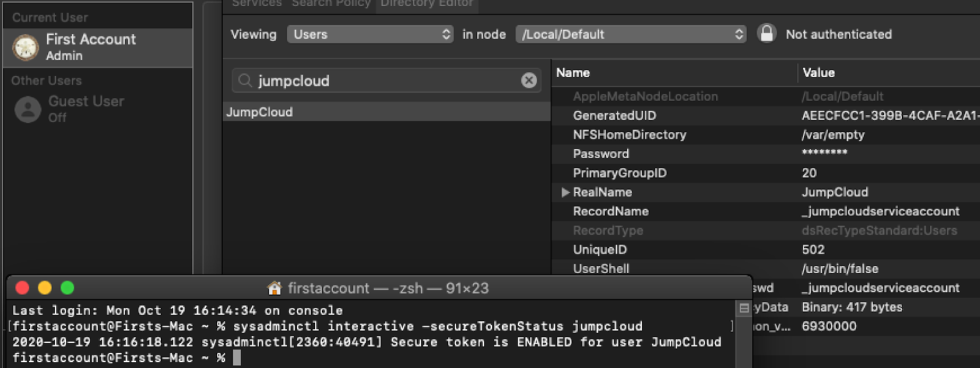Click the lock icon to authenticate
The height and width of the screenshot is (368, 980).
(x=766, y=33)
